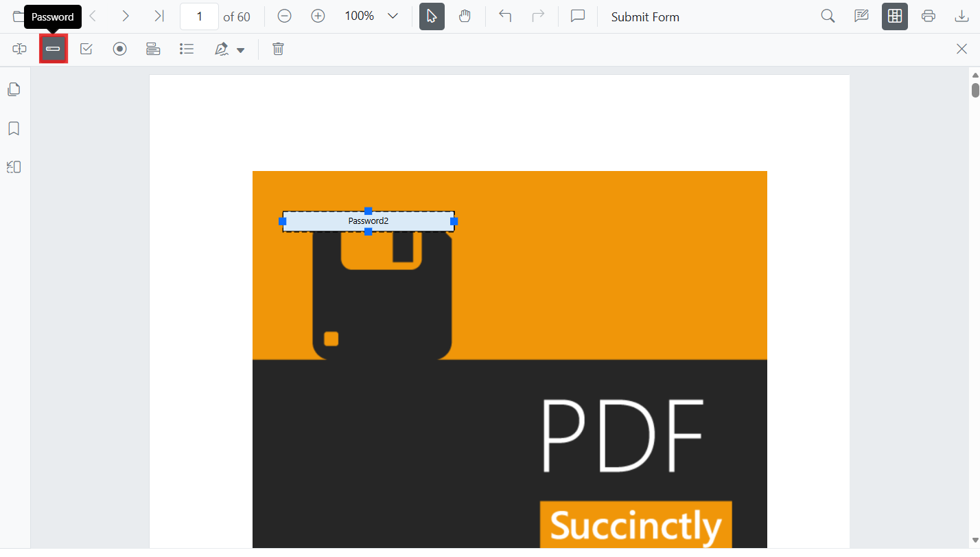The image size is (980, 557).
Task: Add a Checkbox form field
Action: (86, 49)
